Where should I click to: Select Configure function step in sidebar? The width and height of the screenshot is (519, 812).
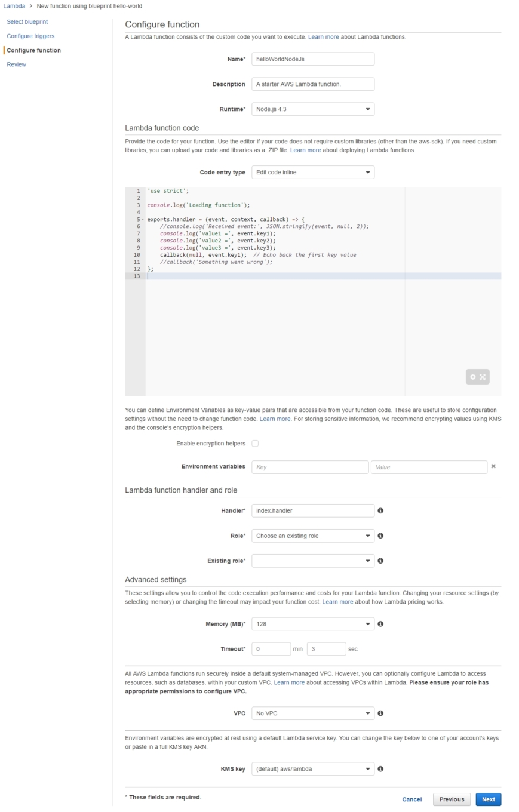click(33, 50)
